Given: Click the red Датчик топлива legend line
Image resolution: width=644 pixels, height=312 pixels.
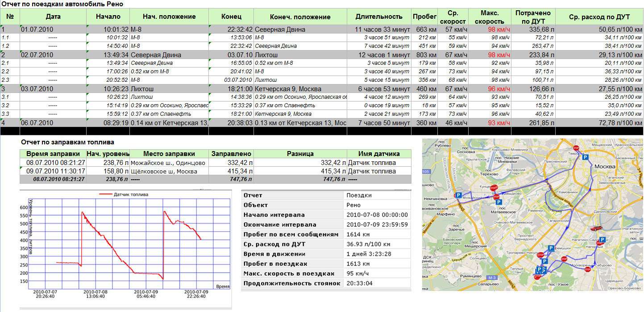Looking at the screenshot, I should coord(105,194).
